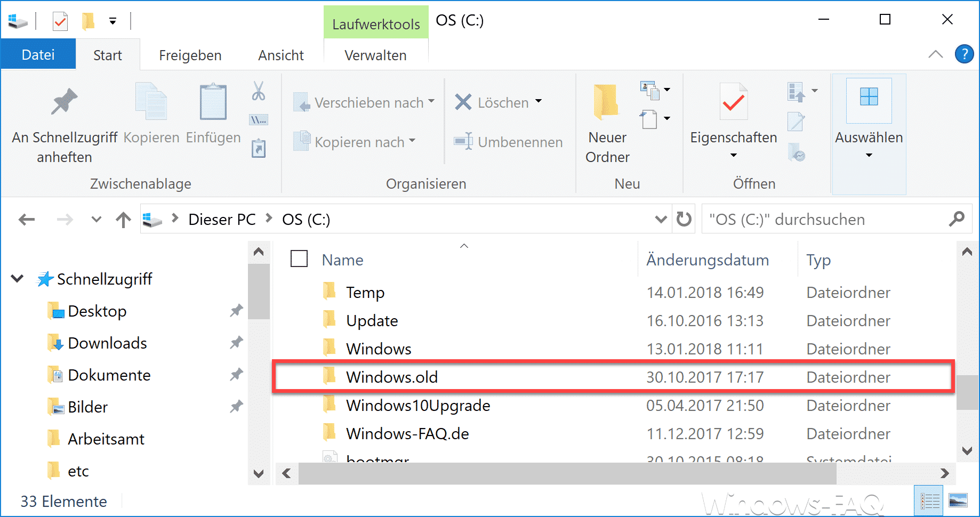Click the Einfügen clipboard icon
The height and width of the screenshot is (517, 980).
click(213, 101)
